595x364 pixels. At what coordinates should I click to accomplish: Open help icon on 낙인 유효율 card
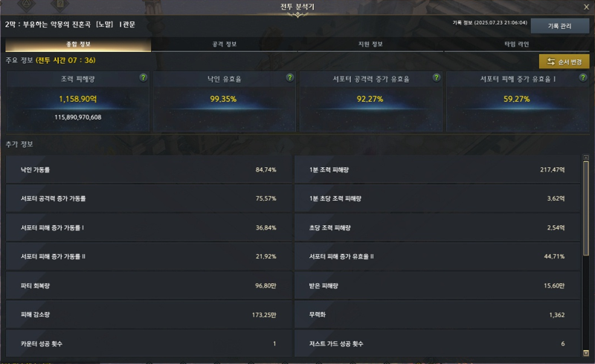(290, 78)
